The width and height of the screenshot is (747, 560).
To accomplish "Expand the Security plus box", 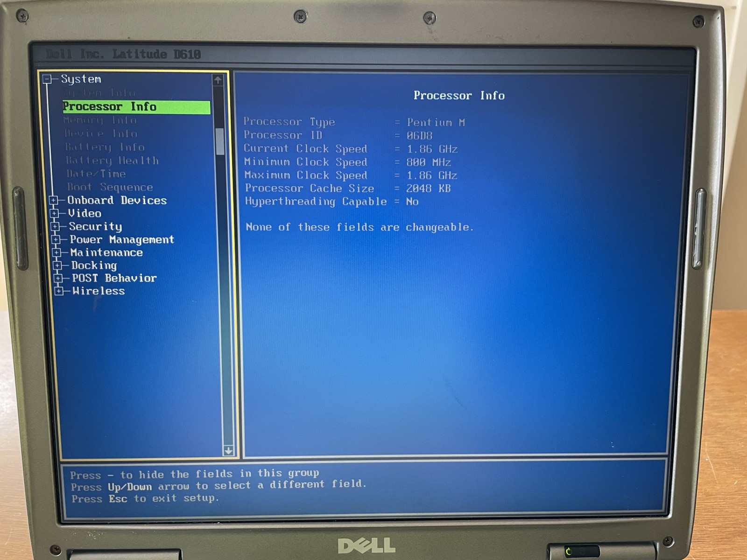I will [x=56, y=227].
